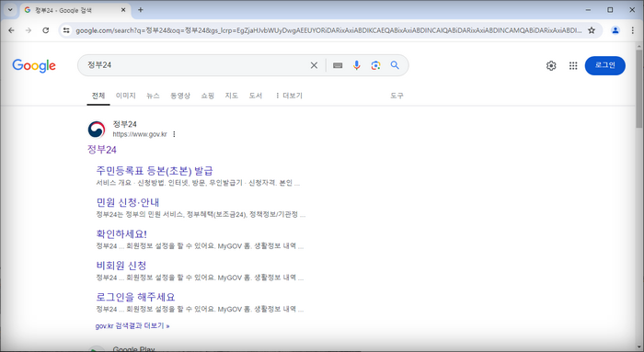Open the on-screen keyboard input tool
The height and width of the screenshot is (352, 644).
coord(338,65)
